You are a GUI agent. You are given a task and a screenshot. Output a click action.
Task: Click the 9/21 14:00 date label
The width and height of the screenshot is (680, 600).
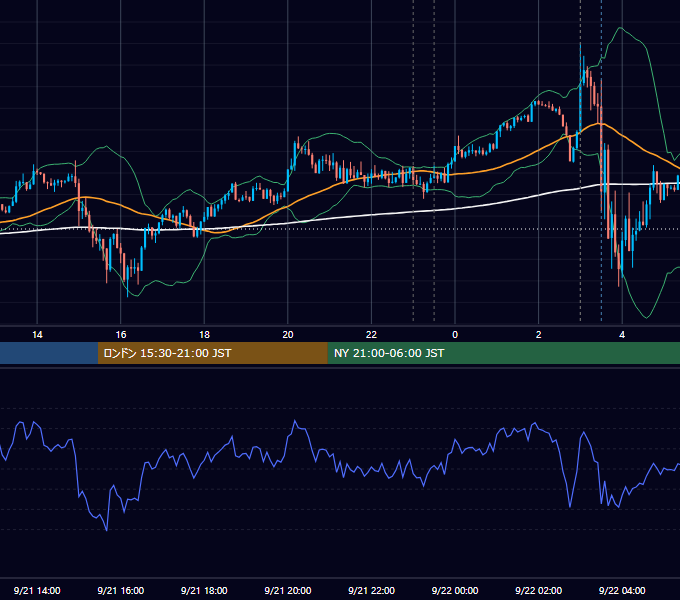(x=37, y=590)
